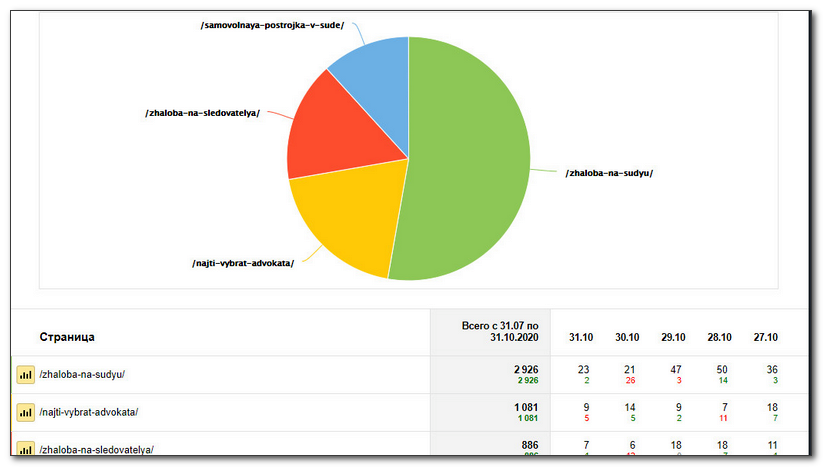Open chart icon for /zhaloba-na-sledovatelya/ row
This screenshot has height=467, width=823.
(25, 449)
